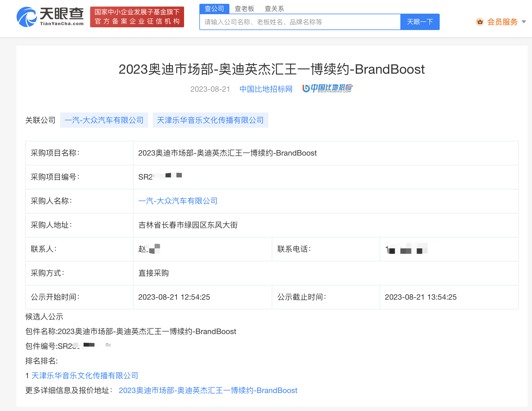Image resolution: width=532 pixels, height=411 pixels.
Task: Switch to the 查老板 tab
Action: pyautogui.click(x=244, y=9)
